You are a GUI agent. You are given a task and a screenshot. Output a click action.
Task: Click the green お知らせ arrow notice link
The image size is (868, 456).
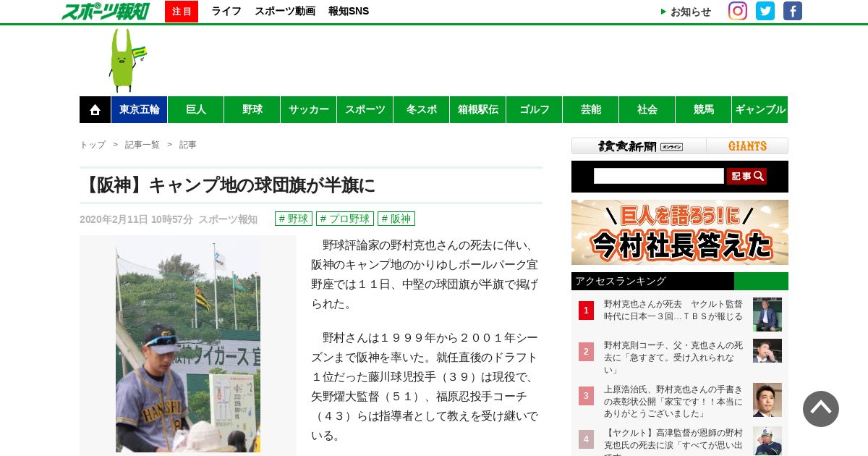[686, 12]
